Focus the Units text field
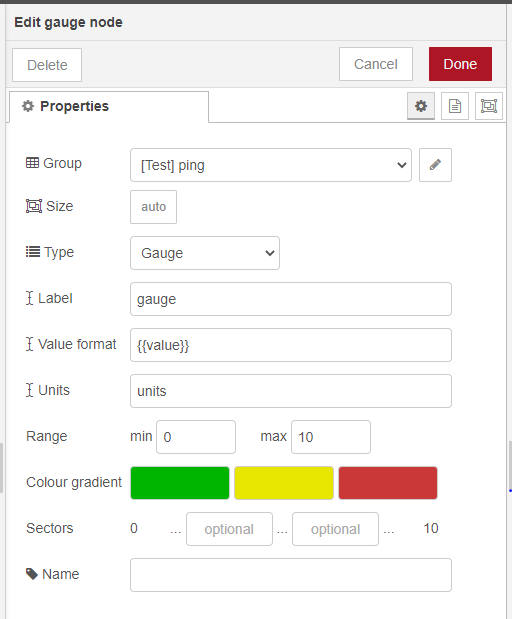Viewport: 512px width, 619px height. (x=291, y=391)
